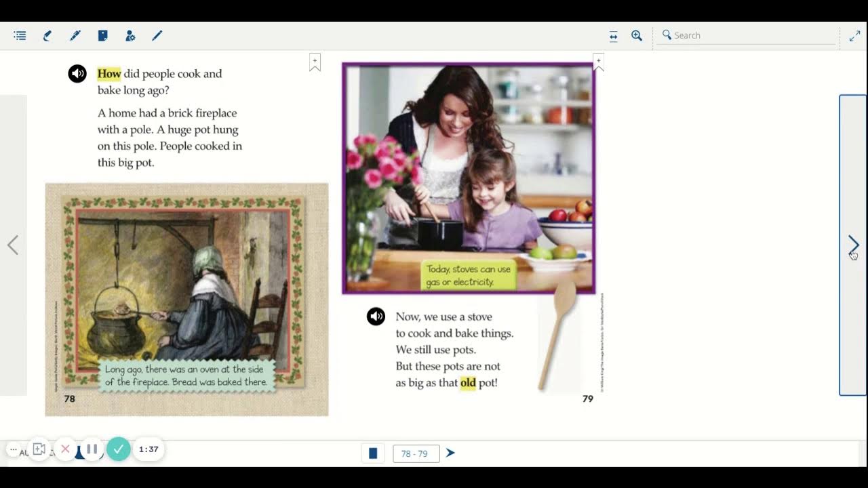The image size is (868, 488).
Task: Play audio for 'Now, we use a stove'
Action: 376,317
